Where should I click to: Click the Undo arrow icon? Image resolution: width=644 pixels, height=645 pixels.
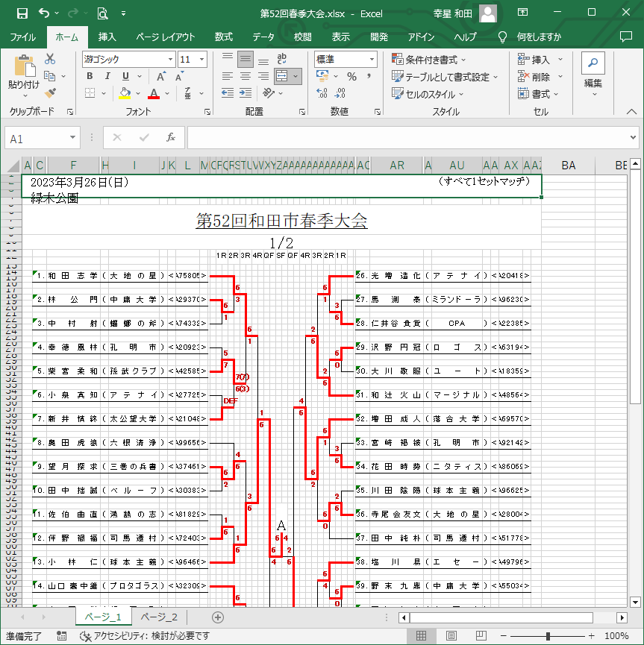45,13
